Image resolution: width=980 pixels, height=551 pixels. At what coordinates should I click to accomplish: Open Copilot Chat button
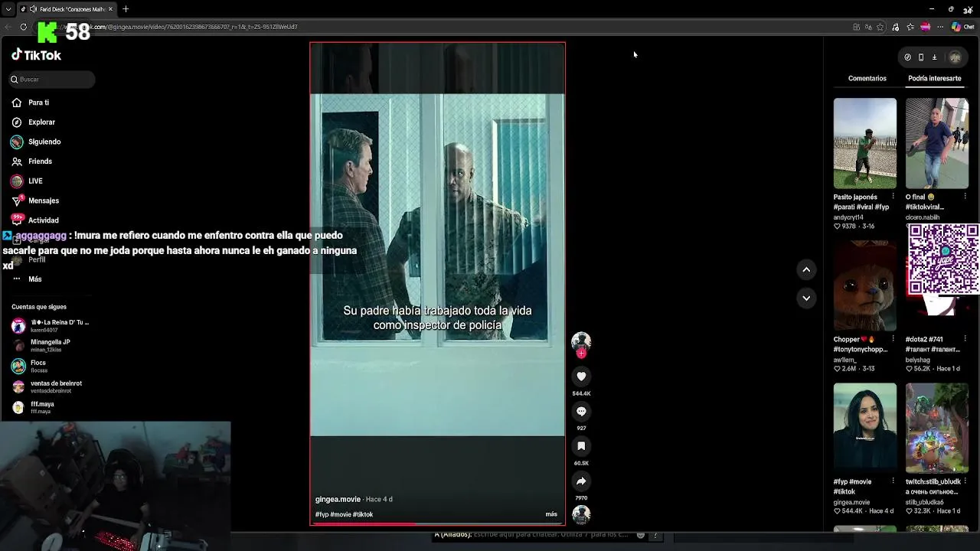click(x=962, y=27)
